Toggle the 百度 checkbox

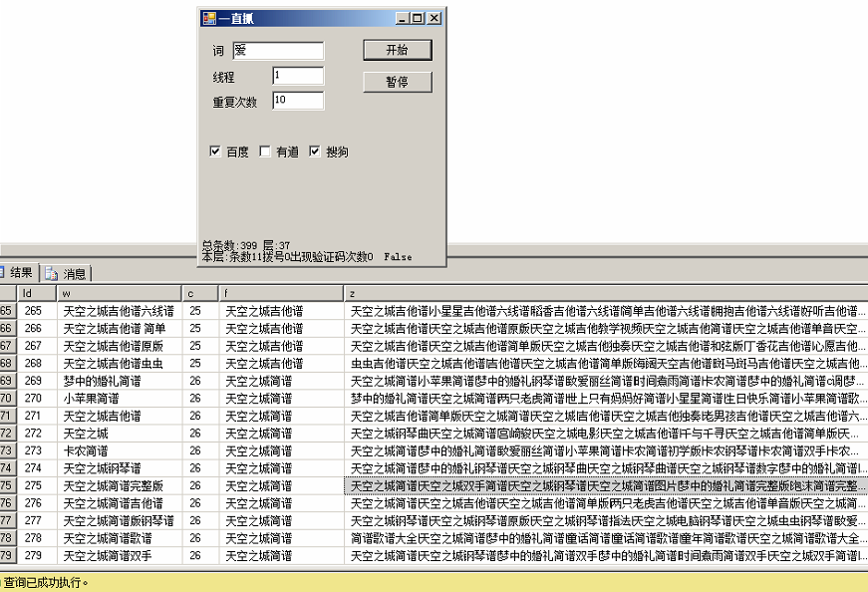(215, 151)
